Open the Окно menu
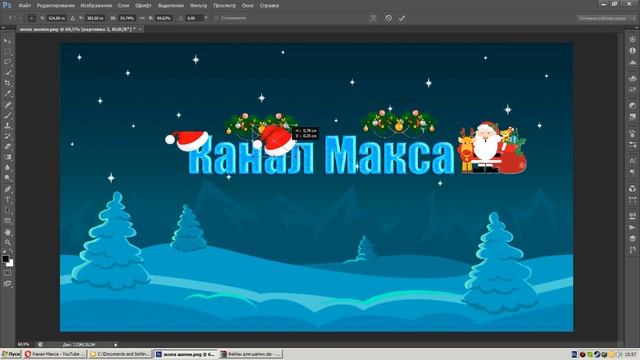Screen dimensions: 640x360 coord(247,6)
